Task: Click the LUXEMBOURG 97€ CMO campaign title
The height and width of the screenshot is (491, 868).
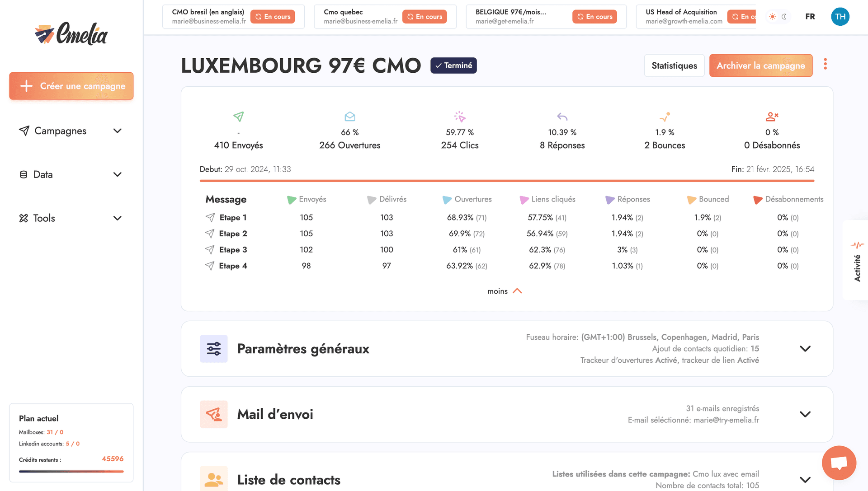Action: tap(301, 65)
